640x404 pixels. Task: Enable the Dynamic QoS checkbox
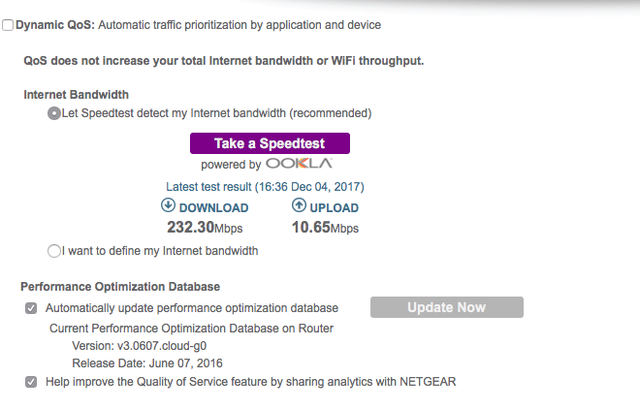[8, 25]
